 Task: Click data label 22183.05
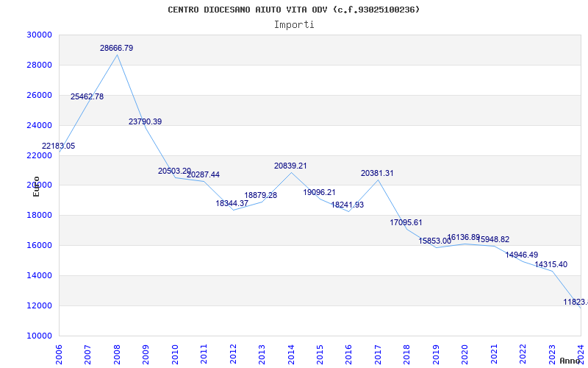58,146
